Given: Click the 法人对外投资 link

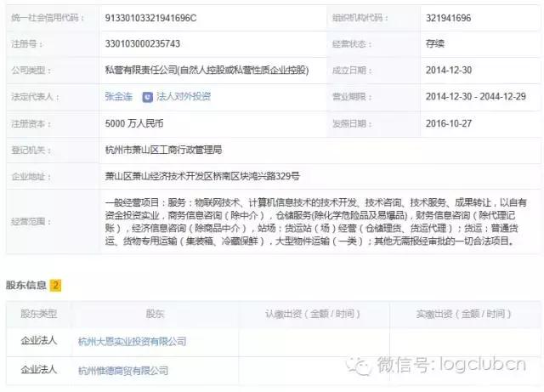Looking at the screenshot, I should [x=184, y=97].
